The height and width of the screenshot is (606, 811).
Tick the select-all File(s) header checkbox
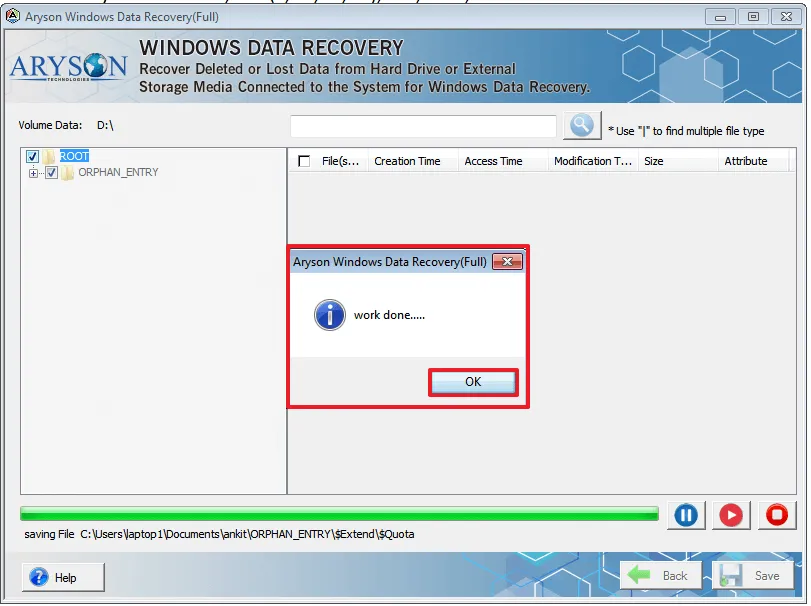pyautogui.click(x=304, y=161)
